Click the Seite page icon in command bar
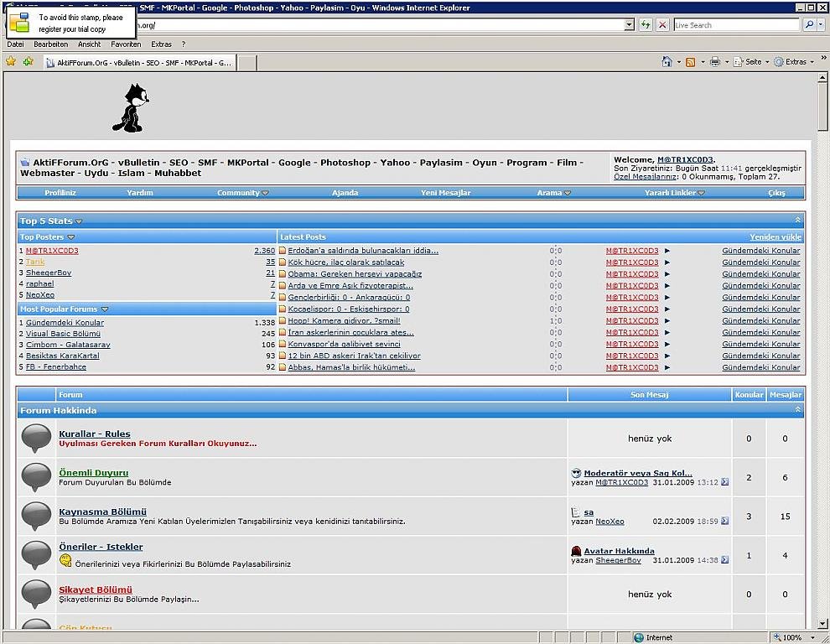 pos(738,62)
